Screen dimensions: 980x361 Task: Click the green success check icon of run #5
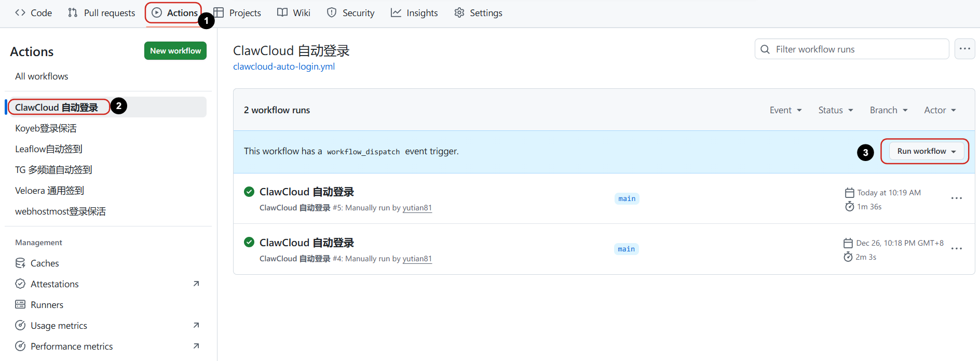pyautogui.click(x=249, y=192)
